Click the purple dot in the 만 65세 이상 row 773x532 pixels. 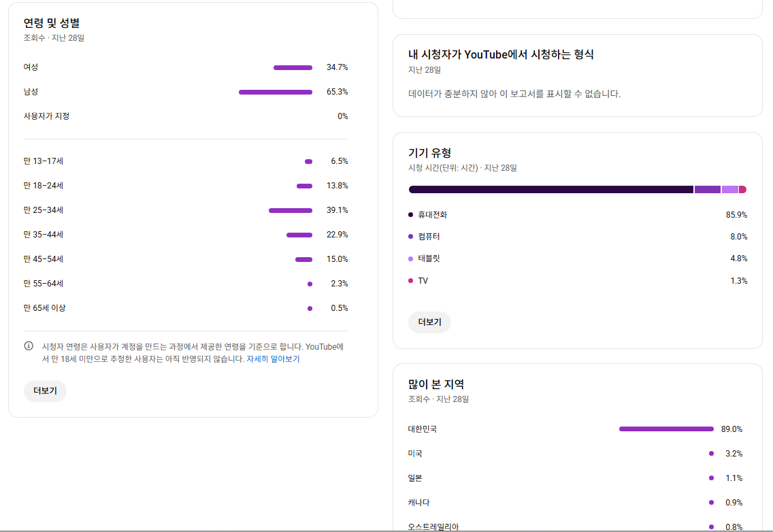click(310, 308)
